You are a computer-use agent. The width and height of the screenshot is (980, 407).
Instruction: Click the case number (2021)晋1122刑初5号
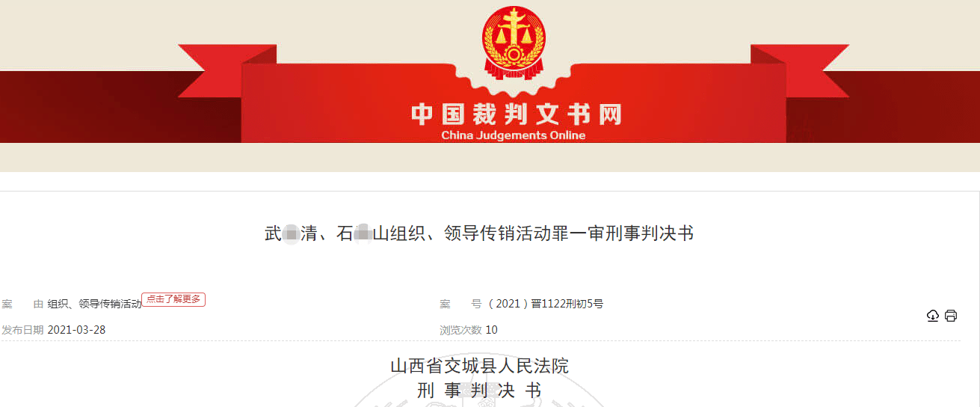[x=545, y=304]
